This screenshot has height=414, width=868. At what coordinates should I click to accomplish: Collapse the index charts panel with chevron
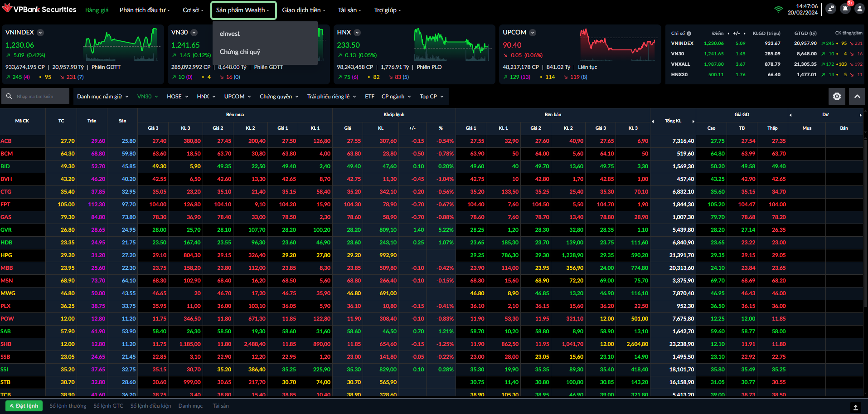pyautogui.click(x=857, y=96)
